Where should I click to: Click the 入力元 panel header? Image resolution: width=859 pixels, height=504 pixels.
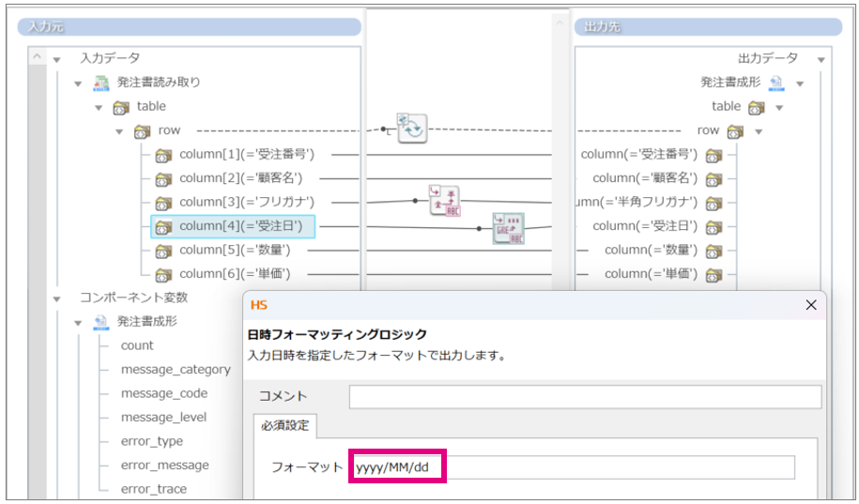(x=190, y=27)
